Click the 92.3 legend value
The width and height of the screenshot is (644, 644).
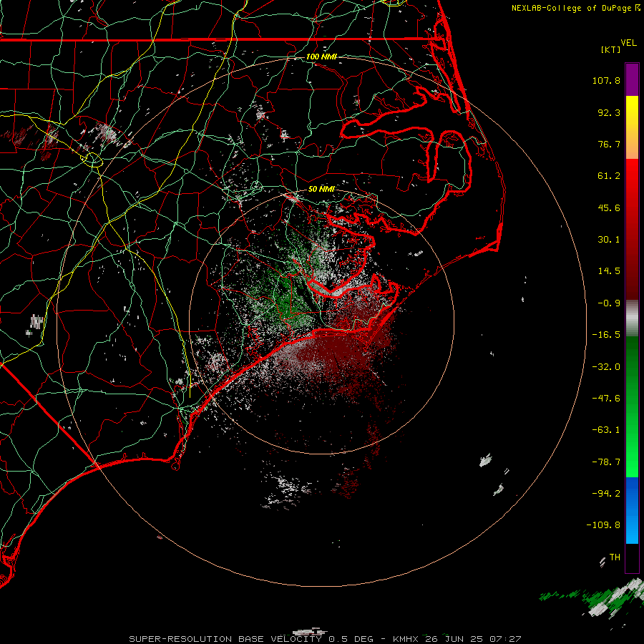point(609,112)
